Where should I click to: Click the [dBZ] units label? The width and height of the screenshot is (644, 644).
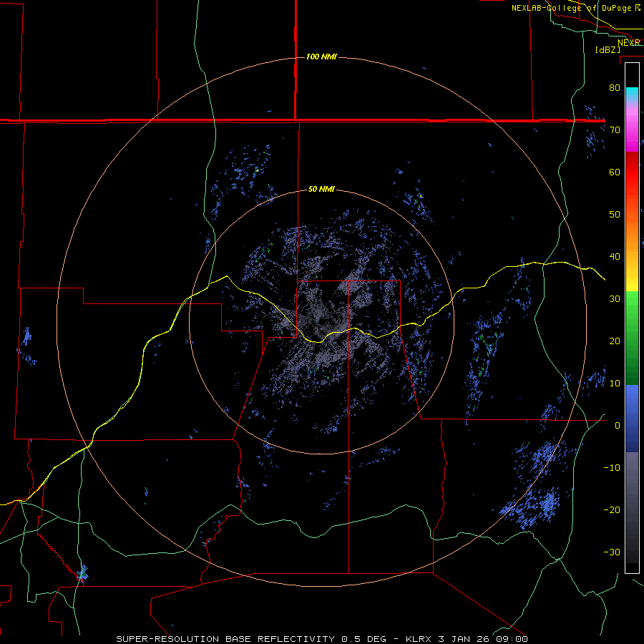point(608,49)
